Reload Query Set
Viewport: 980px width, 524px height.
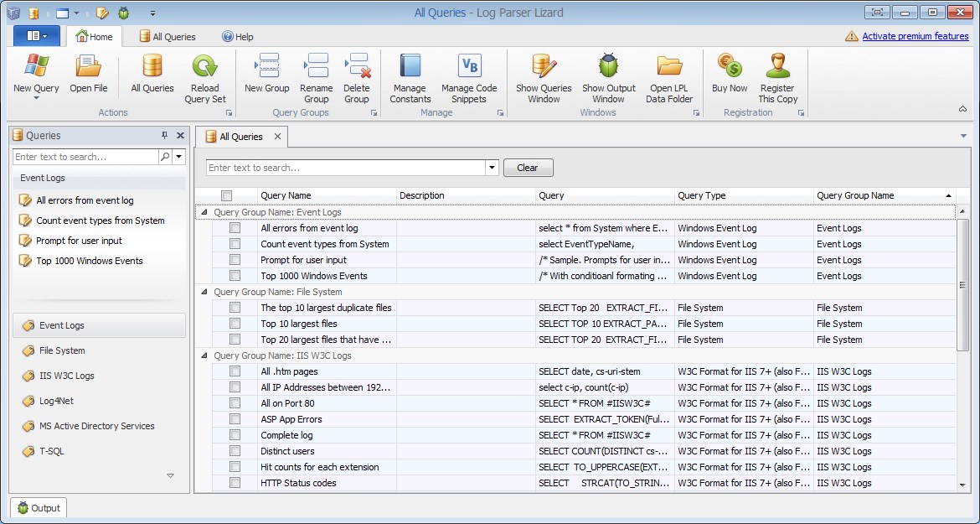[x=205, y=79]
